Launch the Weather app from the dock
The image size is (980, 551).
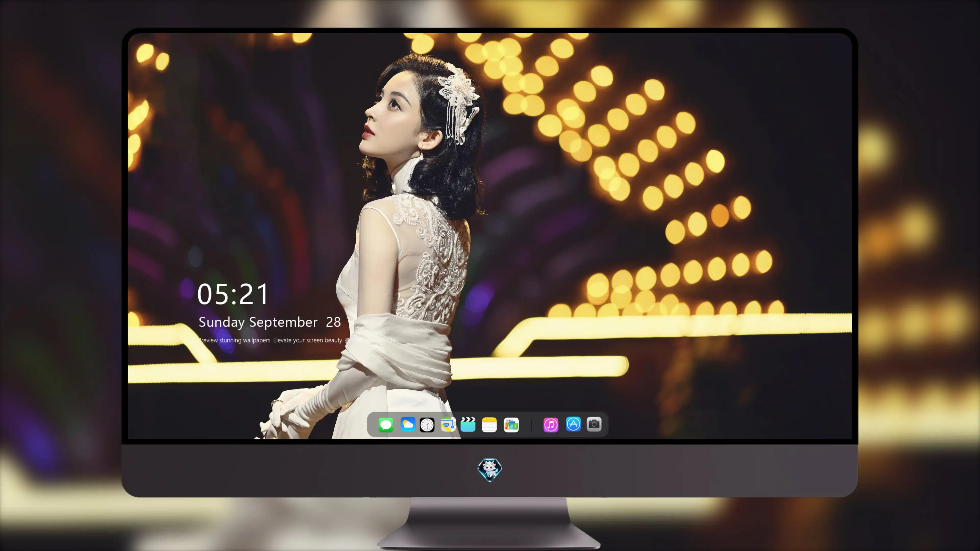click(x=408, y=424)
